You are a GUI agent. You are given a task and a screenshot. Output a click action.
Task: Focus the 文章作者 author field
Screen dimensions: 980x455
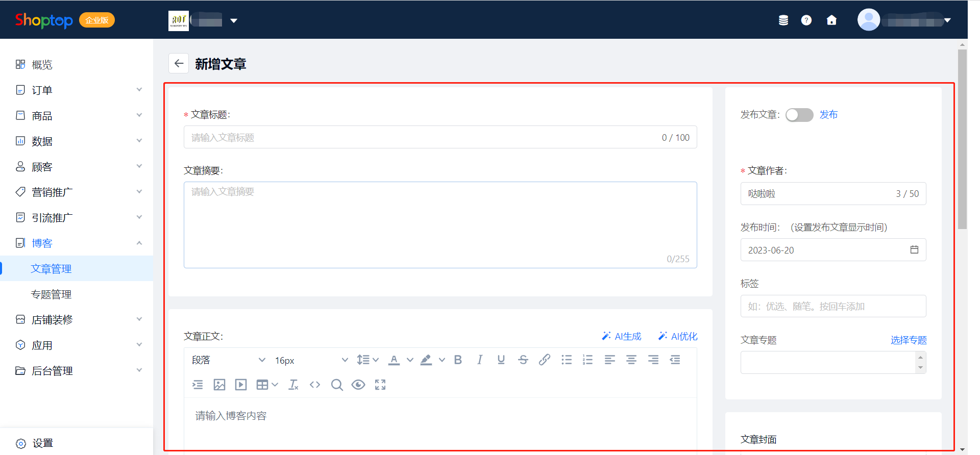click(x=833, y=194)
